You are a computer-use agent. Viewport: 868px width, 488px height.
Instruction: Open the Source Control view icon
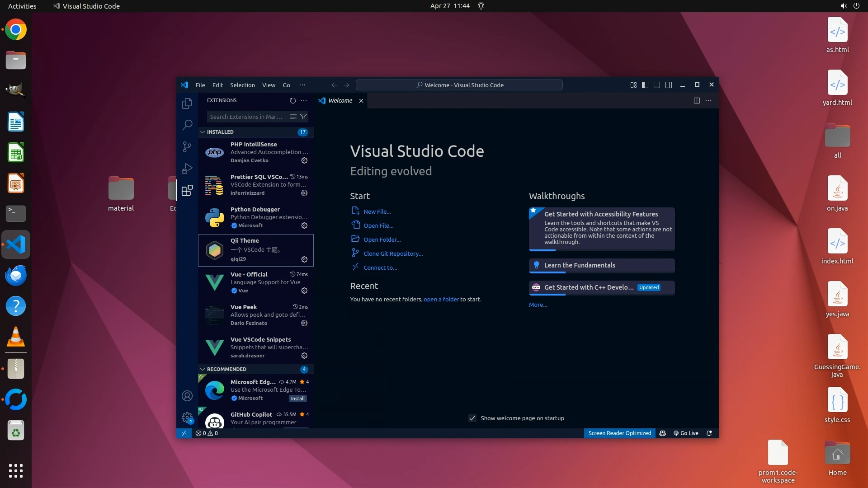coord(187,146)
